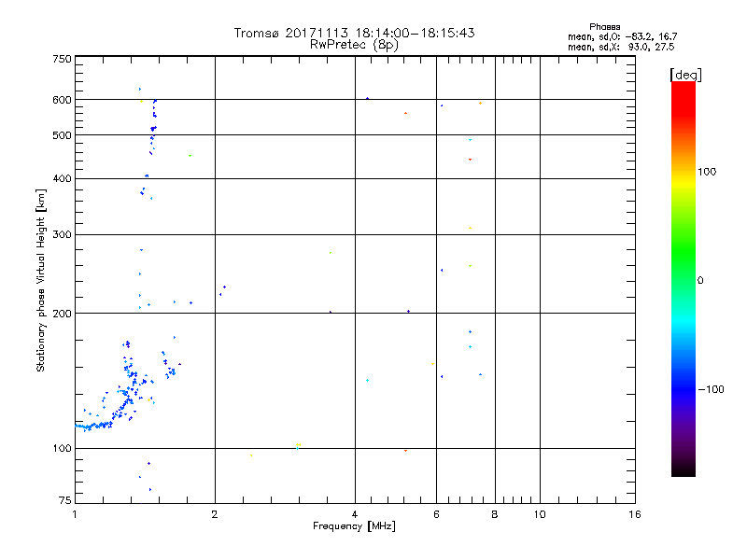Click the "[deg]" color bar unit label
Viewport: 747px width, 560px height.
(x=685, y=75)
